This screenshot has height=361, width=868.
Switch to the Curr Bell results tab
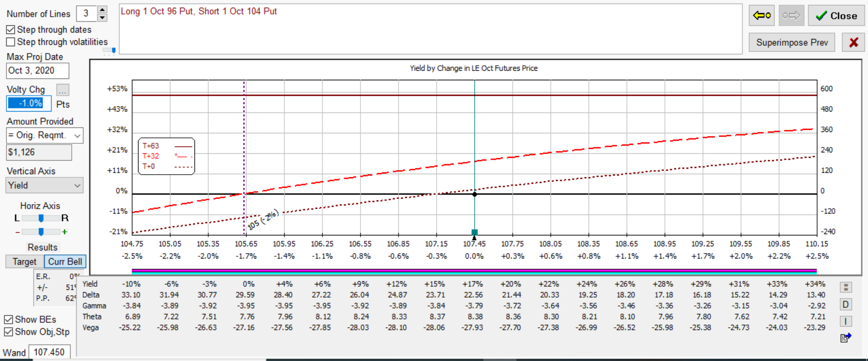pyautogui.click(x=65, y=262)
